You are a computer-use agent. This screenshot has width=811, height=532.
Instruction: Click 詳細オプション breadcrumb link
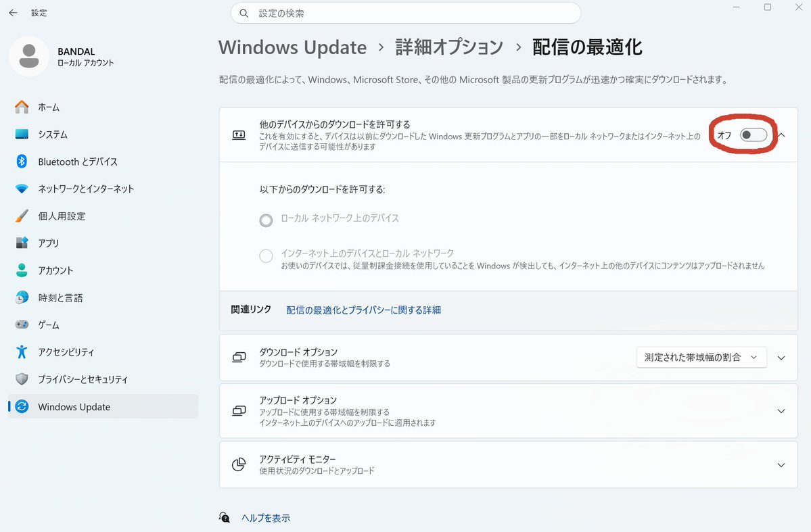pyautogui.click(x=449, y=47)
